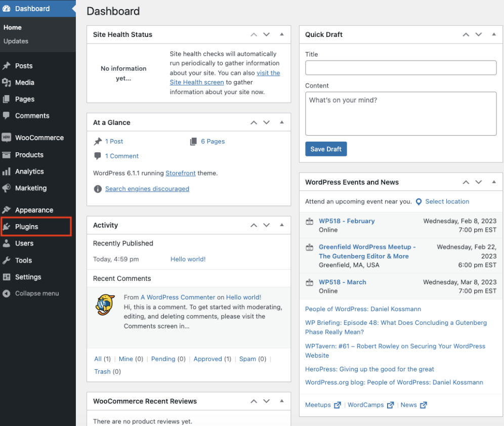Click the commenter avatar image in Recent Comments
The image size is (504, 426).
[105, 305]
